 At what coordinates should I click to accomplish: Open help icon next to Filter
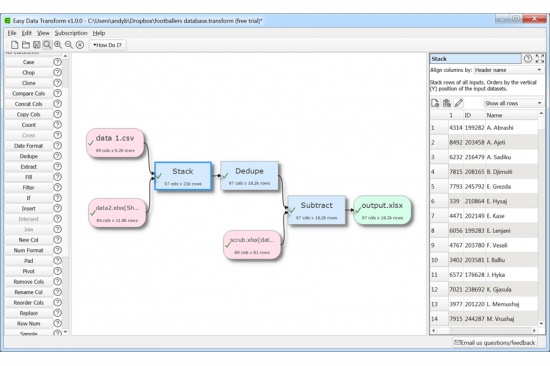click(58, 187)
